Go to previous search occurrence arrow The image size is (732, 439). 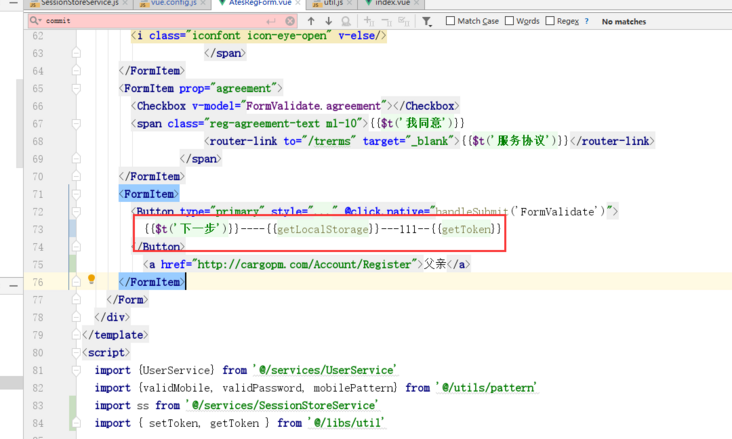coord(311,21)
